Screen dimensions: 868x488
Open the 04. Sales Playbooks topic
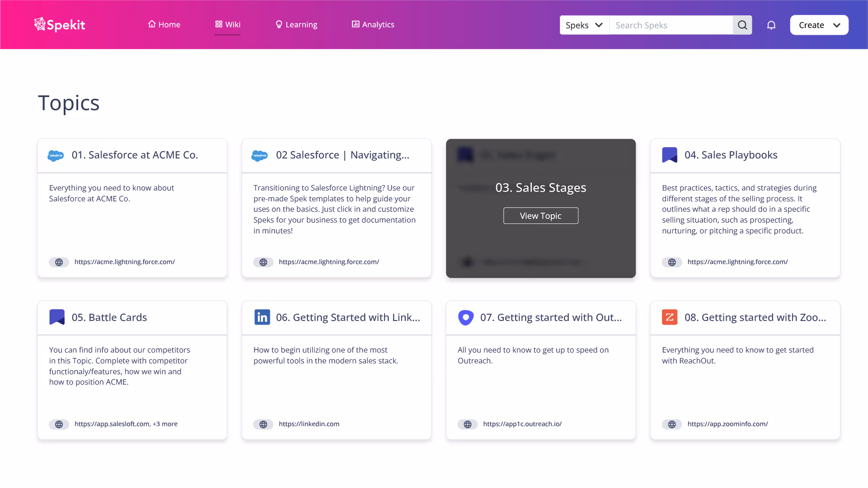click(x=731, y=155)
